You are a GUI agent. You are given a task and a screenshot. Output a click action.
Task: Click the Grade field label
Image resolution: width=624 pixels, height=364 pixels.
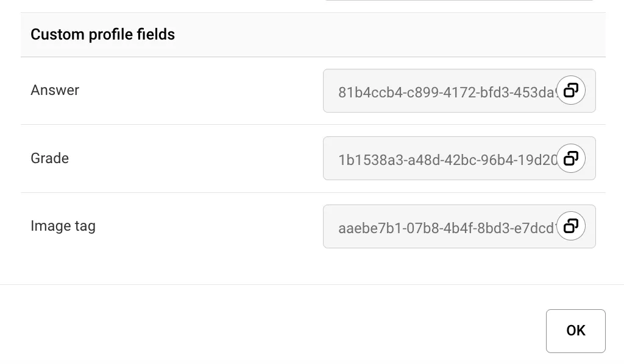(x=49, y=158)
